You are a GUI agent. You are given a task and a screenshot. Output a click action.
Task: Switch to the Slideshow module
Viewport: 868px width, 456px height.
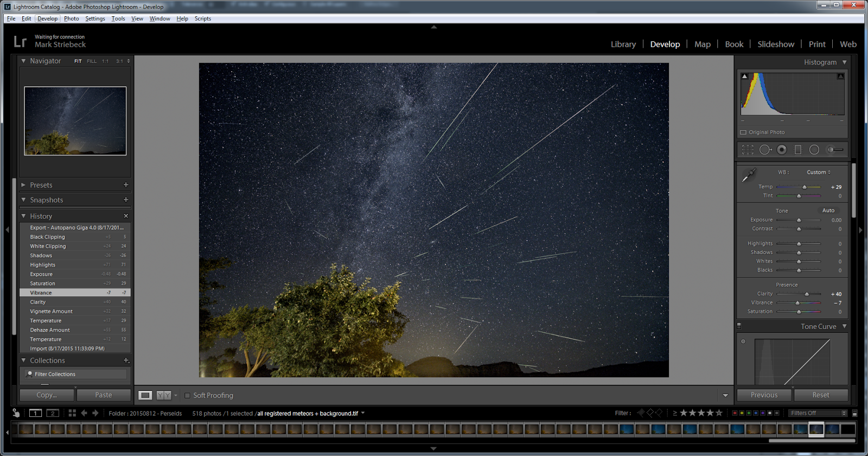776,45
